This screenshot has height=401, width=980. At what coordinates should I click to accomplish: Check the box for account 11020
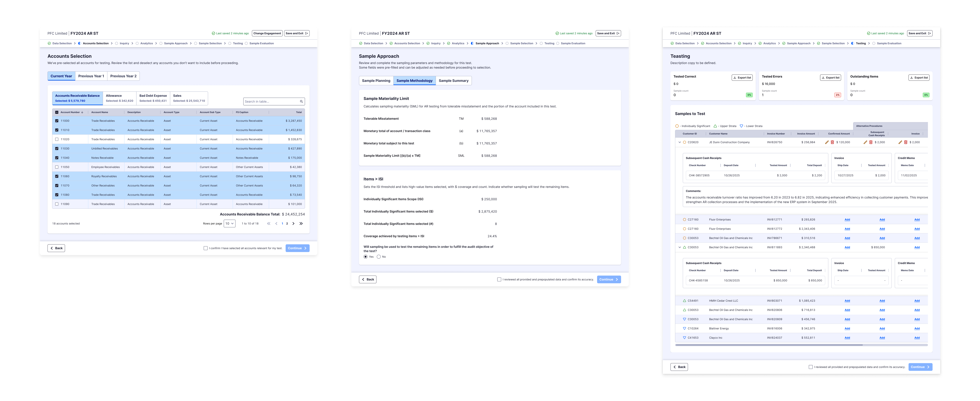pyautogui.click(x=57, y=139)
